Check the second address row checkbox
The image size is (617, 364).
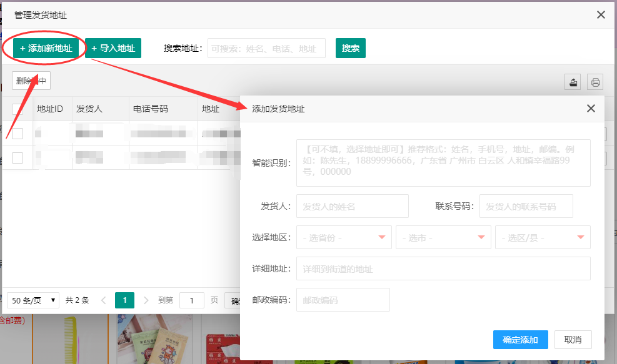[18, 158]
